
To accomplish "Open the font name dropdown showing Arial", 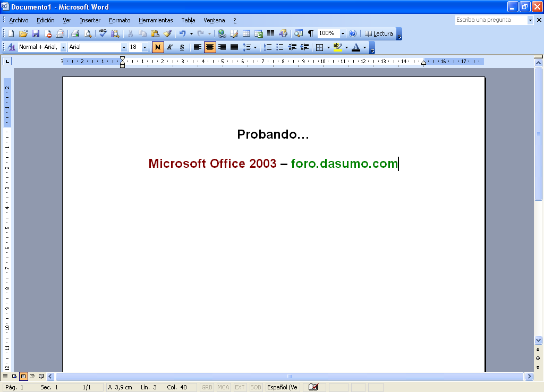I will [x=124, y=47].
